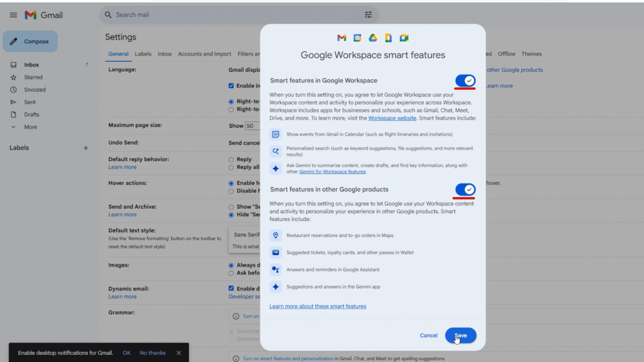644x362 pixels.
Task: Click into the Search mail field
Action: pos(233,14)
